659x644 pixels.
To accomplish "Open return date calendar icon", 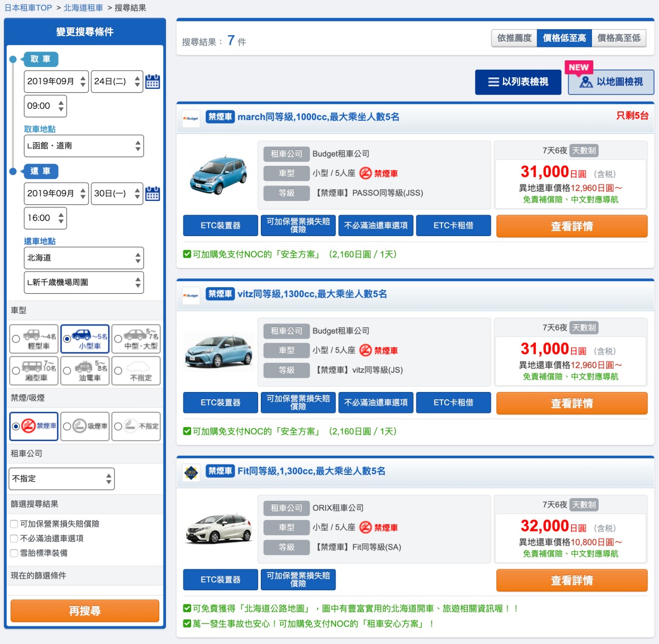I will (153, 193).
